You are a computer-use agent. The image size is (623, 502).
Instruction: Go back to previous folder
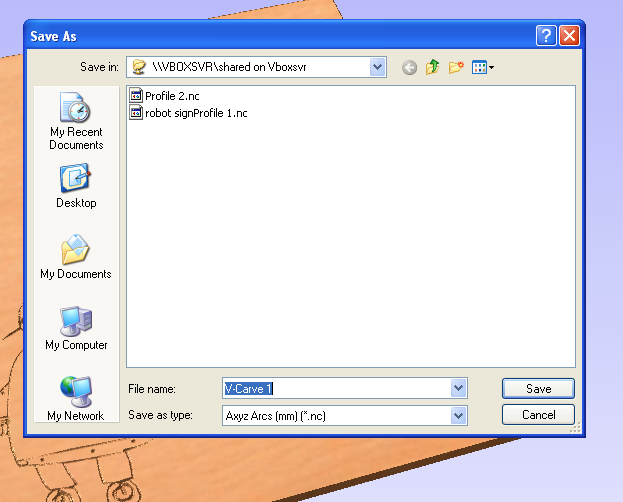(x=409, y=68)
